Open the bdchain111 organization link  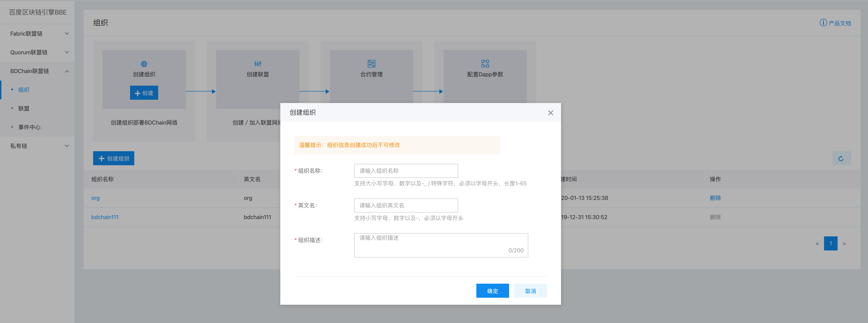(105, 217)
